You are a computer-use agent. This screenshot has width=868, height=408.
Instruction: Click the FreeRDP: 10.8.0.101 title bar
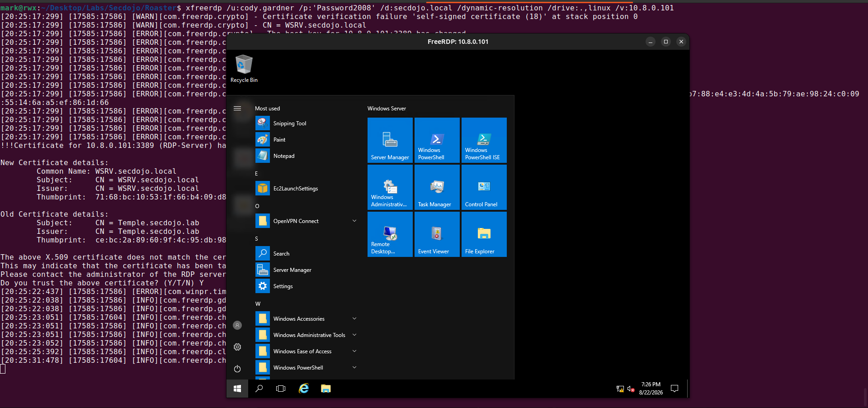[458, 42]
